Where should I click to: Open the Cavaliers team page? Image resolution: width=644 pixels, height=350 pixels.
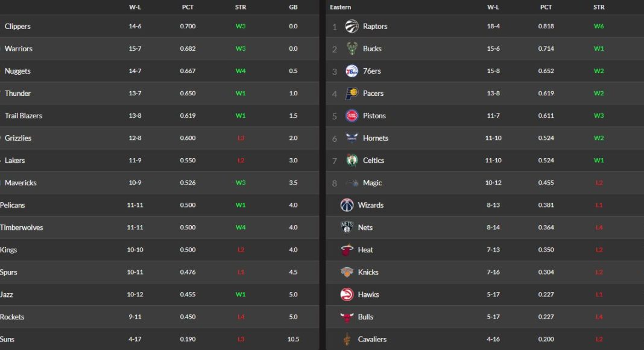(372, 339)
